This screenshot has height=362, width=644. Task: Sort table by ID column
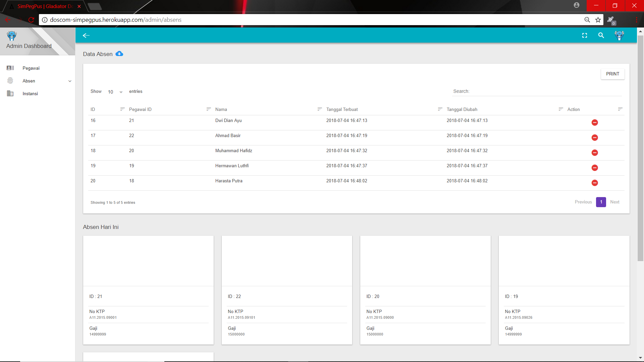pos(93,110)
